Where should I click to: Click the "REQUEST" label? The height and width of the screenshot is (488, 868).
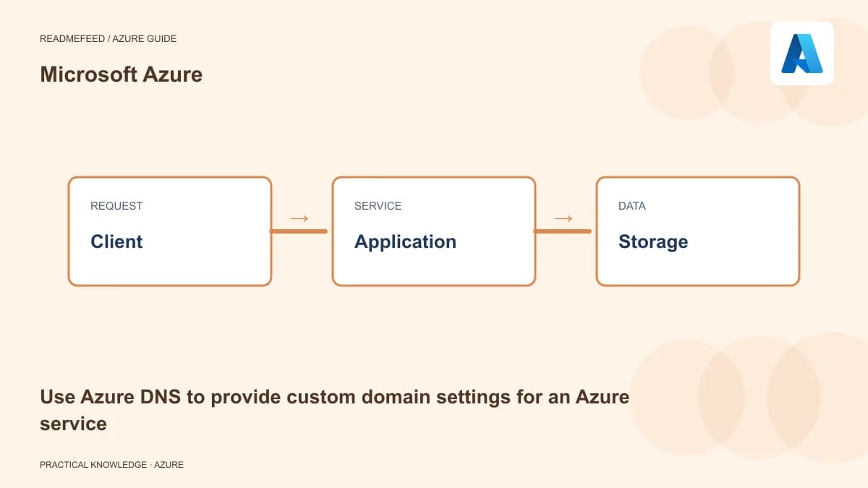pos(116,206)
